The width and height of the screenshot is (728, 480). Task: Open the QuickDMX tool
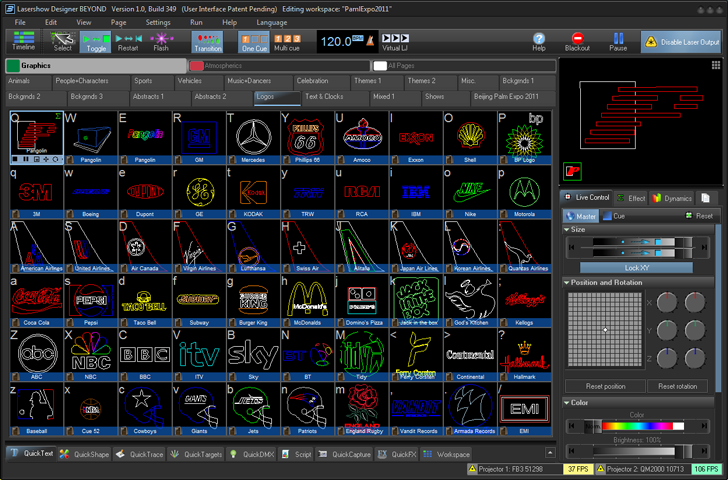[x=253, y=454]
